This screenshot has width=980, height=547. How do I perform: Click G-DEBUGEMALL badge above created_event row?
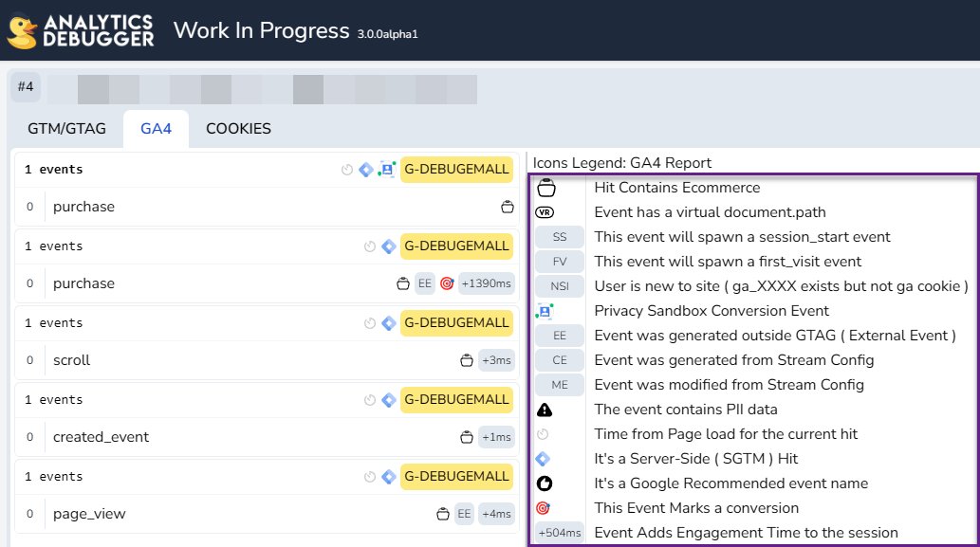pos(456,400)
